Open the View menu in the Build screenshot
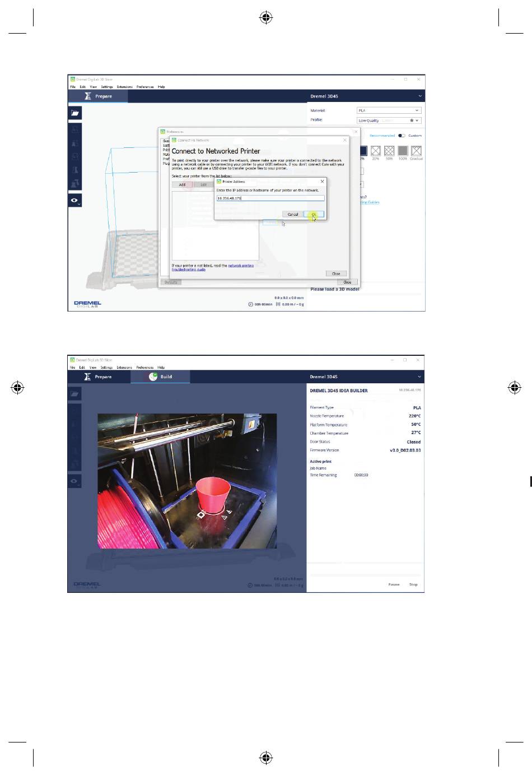Screen dimensions: 532x775 93,368
